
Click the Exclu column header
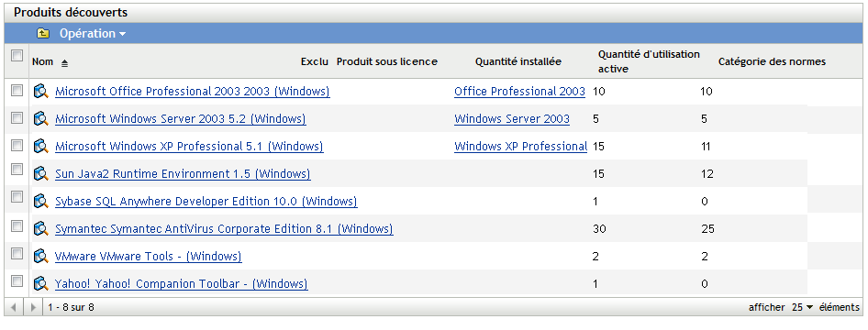[315, 62]
